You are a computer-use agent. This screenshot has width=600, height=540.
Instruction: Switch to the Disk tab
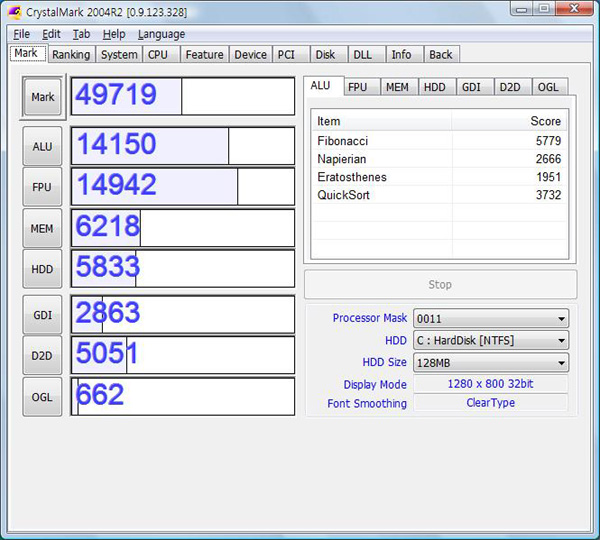click(x=329, y=54)
